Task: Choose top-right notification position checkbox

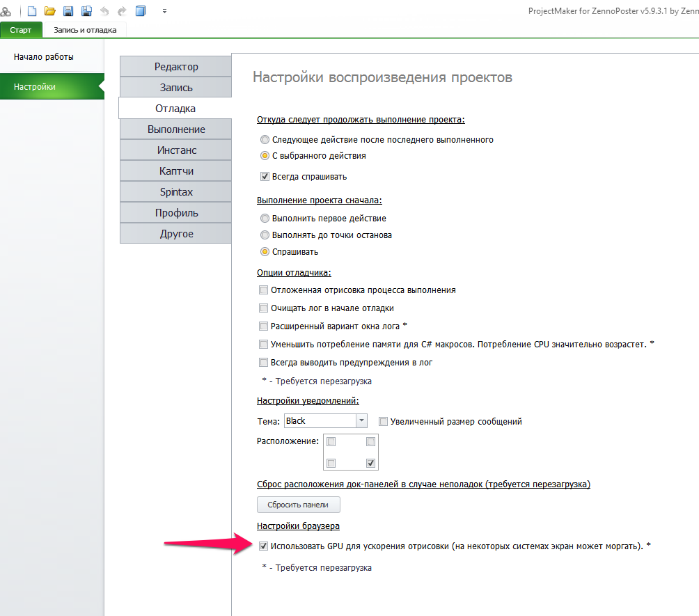Action: 370,442
